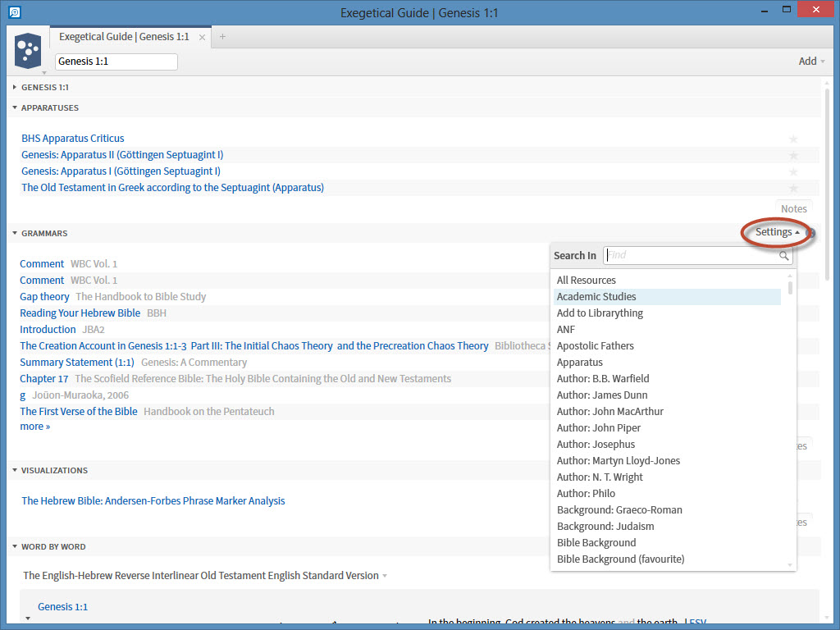Star the Genesis: Apparatus II row
The image size is (840, 630).
793,155
